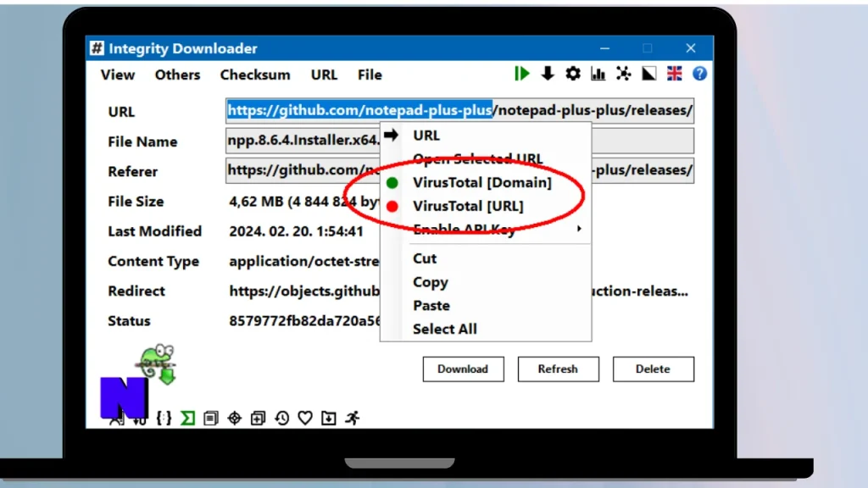Click the Refresh button
The height and width of the screenshot is (488, 868).
coord(558,369)
